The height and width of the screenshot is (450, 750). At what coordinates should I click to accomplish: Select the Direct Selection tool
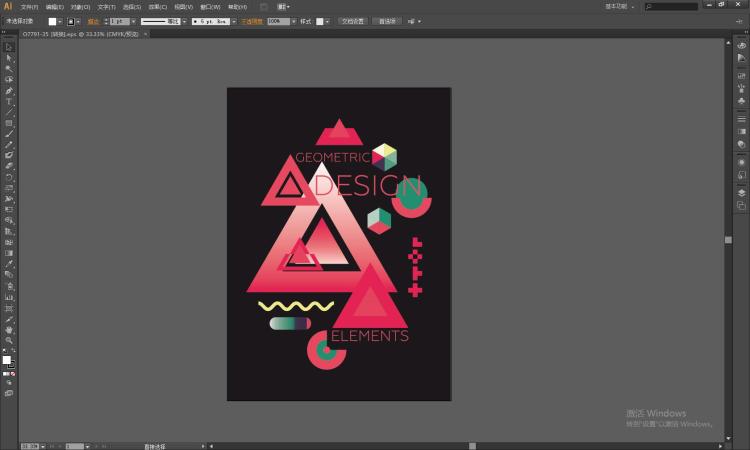pyautogui.click(x=9, y=58)
